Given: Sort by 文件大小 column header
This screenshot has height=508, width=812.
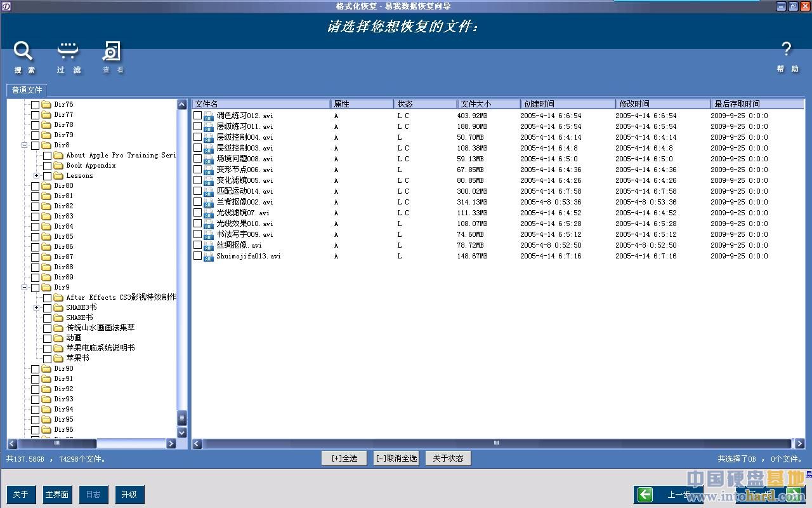Looking at the screenshot, I should tap(488, 104).
